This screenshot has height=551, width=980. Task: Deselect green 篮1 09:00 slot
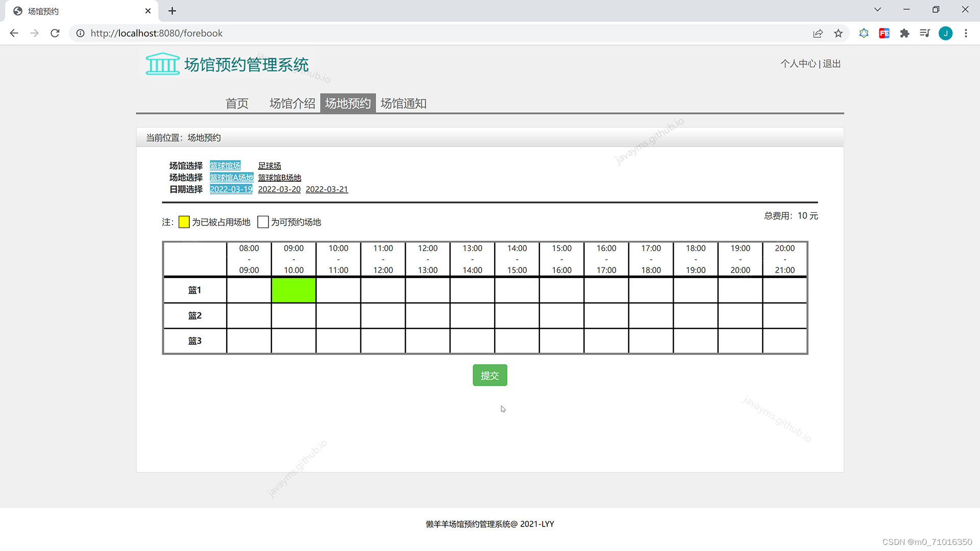[293, 290]
